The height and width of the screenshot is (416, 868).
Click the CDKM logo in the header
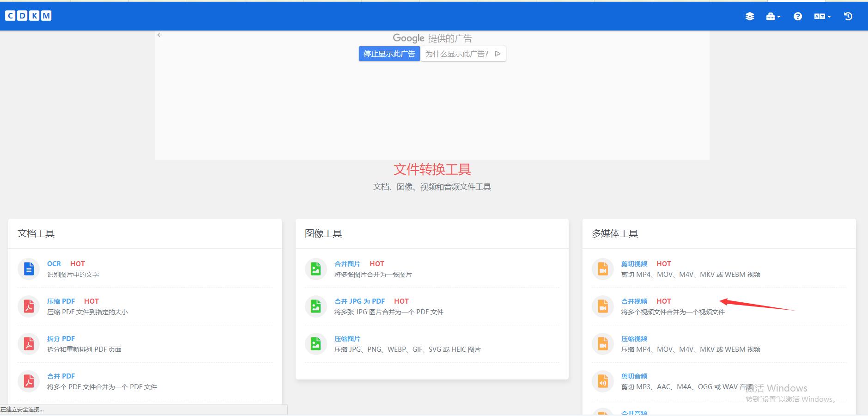pyautogui.click(x=28, y=15)
